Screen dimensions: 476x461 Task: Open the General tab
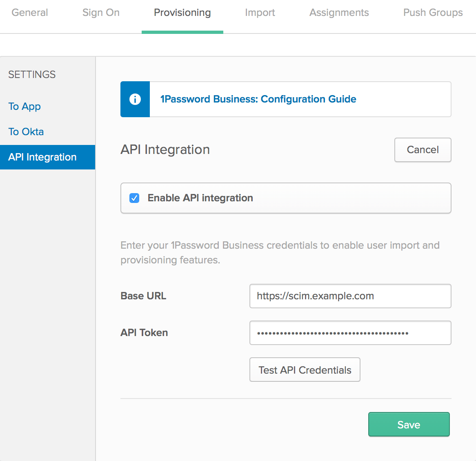coord(29,13)
